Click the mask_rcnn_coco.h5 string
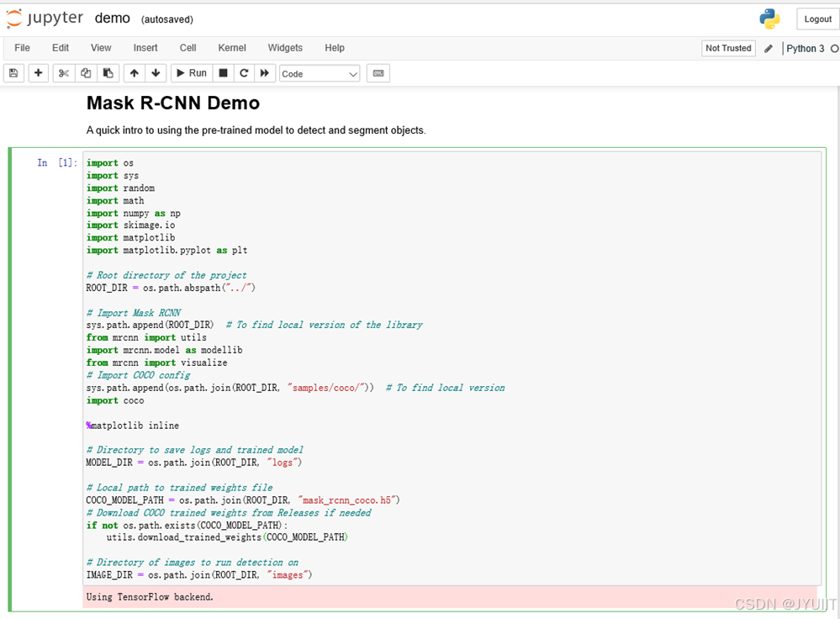This screenshot has width=840, height=619. click(x=348, y=500)
